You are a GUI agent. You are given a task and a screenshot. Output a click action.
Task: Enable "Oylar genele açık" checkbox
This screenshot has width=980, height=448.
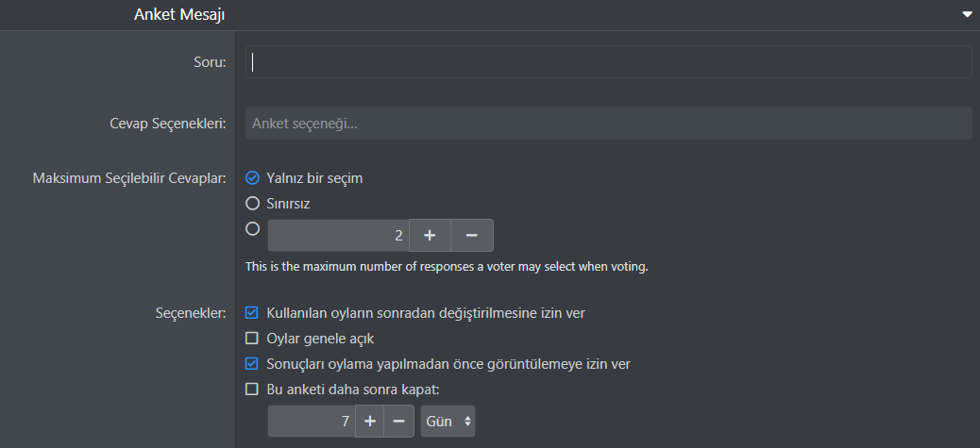pos(252,338)
